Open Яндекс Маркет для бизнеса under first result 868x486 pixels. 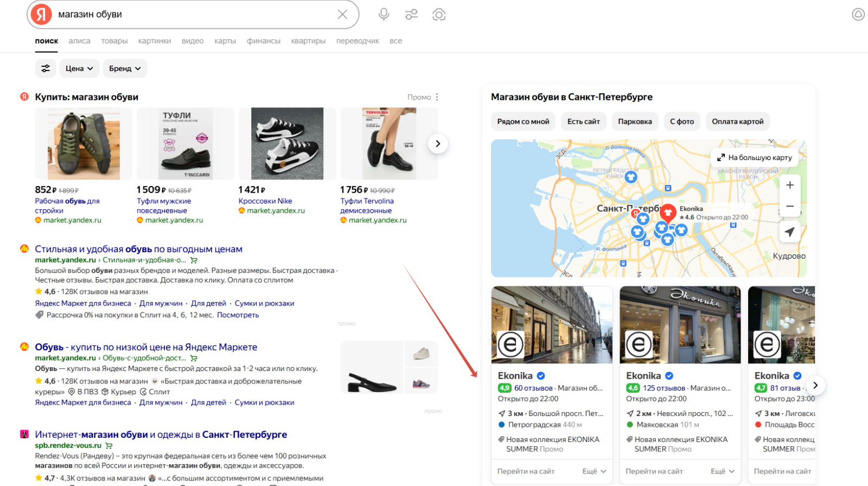(83, 304)
